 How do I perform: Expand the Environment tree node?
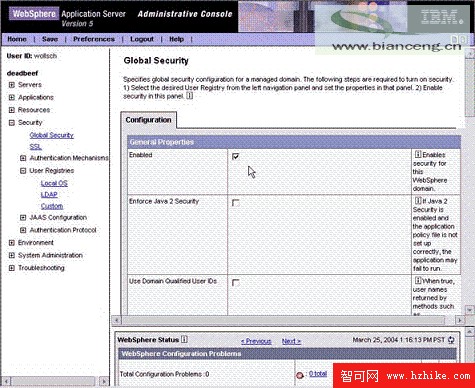(x=12, y=243)
